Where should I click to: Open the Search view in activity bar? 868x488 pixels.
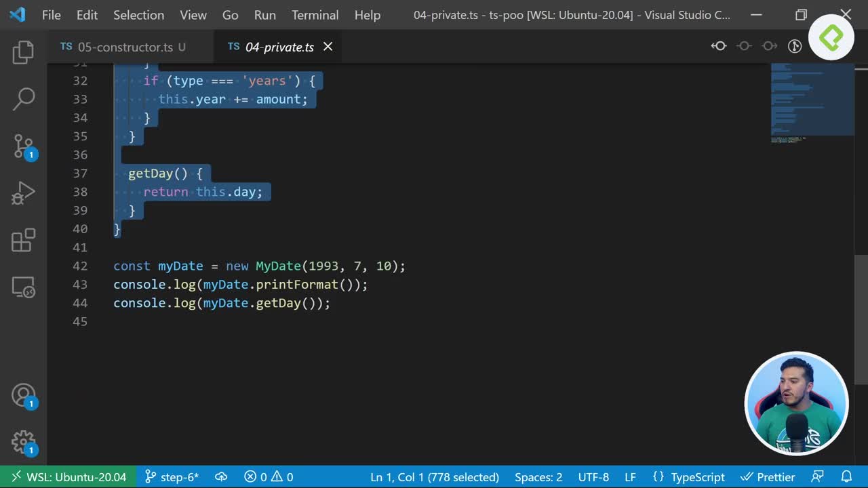[23, 99]
